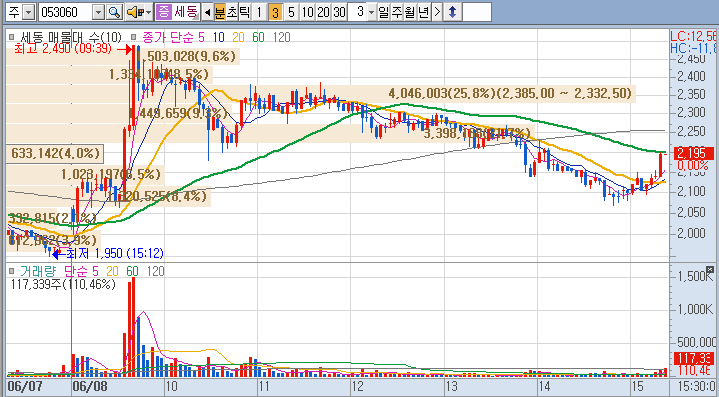Image resolution: width=719 pixels, height=397 pixels.
Task: Click the red 117,33 volume tag
Action: coord(693,358)
